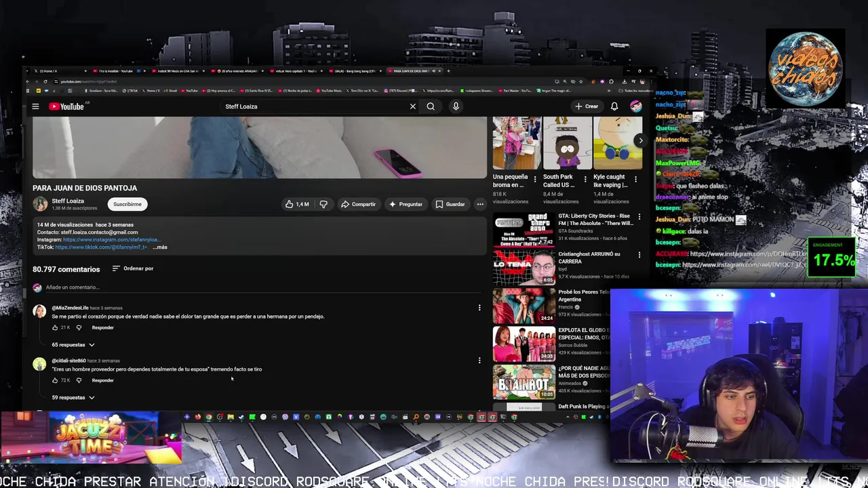Save video with Guardar button

(x=450, y=204)
